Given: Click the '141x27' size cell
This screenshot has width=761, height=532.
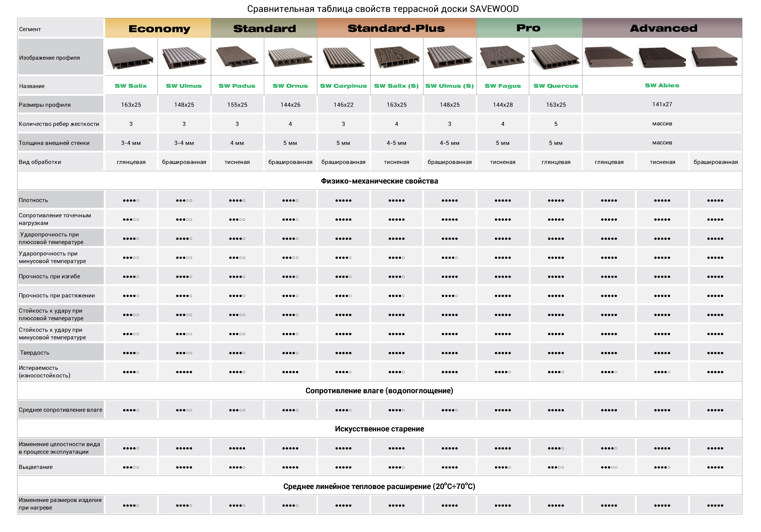Looking at the screenshot, I should (x=662, y=104).
